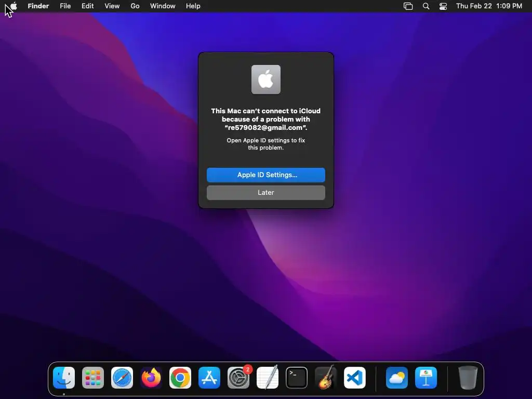This screenshot has height=399, width=532.
Task: Launch Safari from the Dock
Action: (122, 378)
